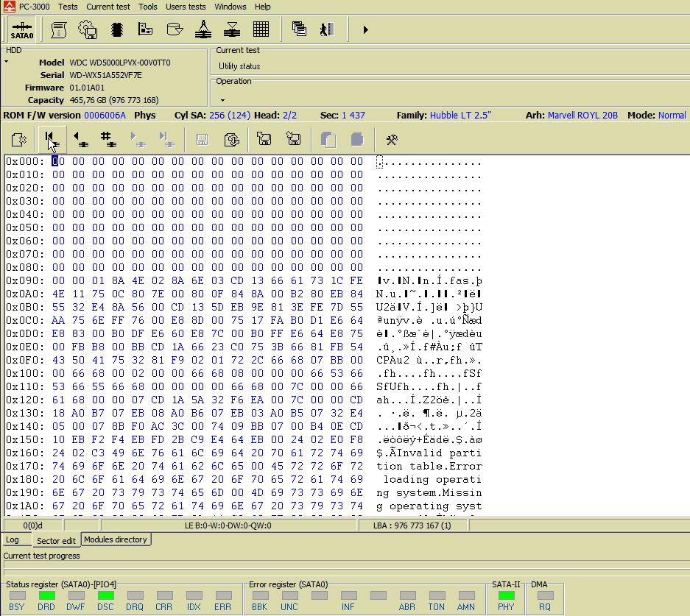Click the ROM F/W version value 0006006A

(x=105, y=116)
